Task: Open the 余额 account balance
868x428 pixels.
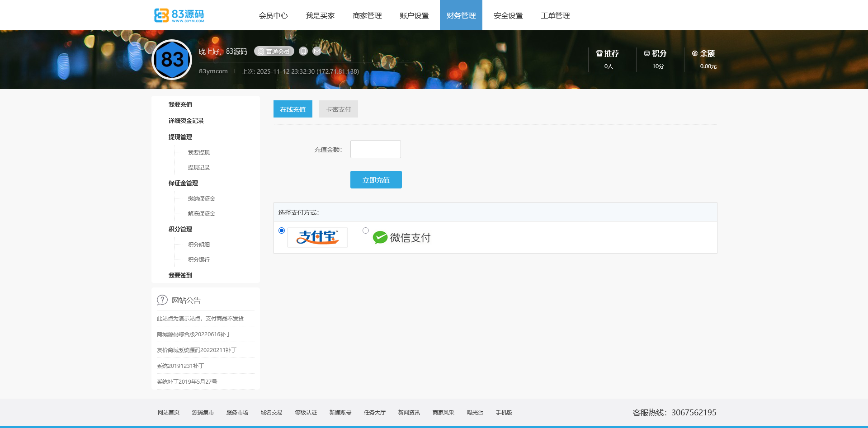Action: pos(704,59)
